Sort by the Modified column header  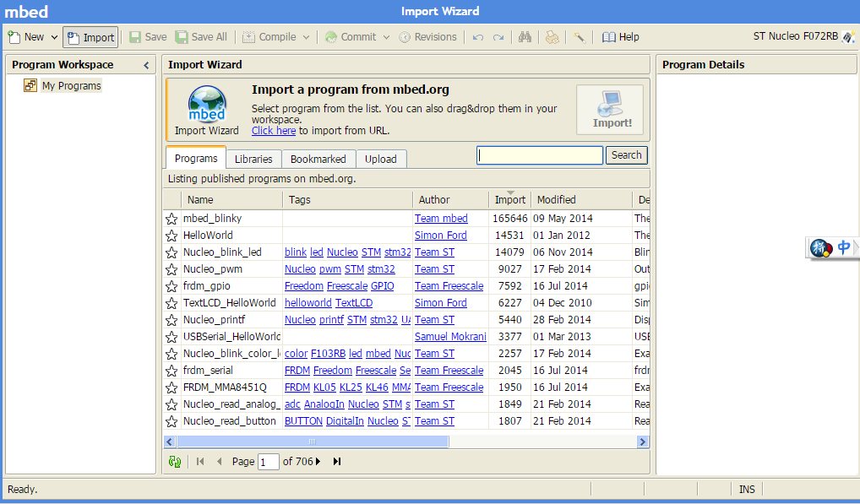581,200
